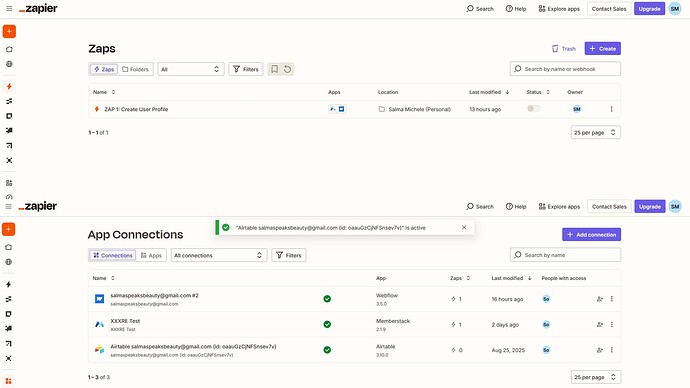This screenshot has height=388, width=690.
Task: Open All connections dropdown
Action: [x=218, y=255]
